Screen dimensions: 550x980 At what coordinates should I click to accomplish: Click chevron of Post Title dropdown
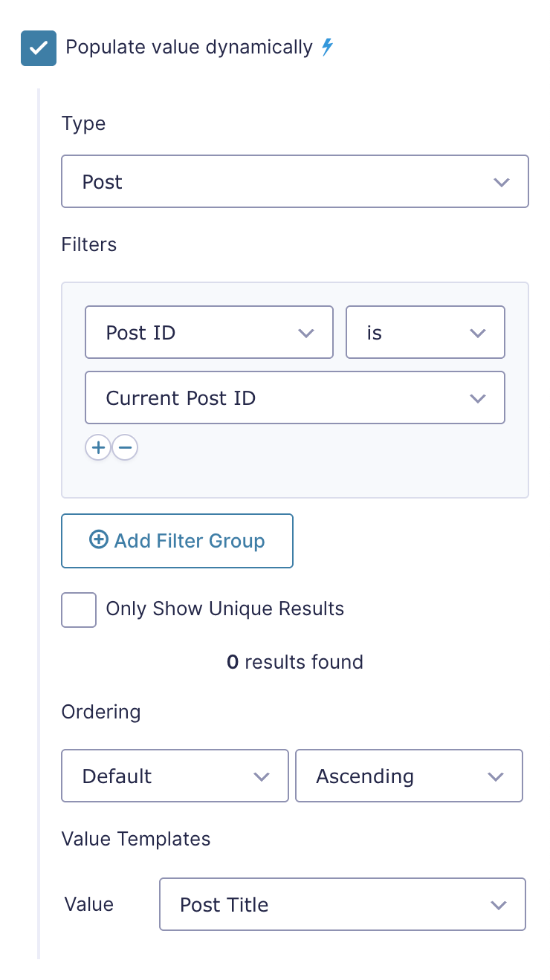click(x=499, y=905)
